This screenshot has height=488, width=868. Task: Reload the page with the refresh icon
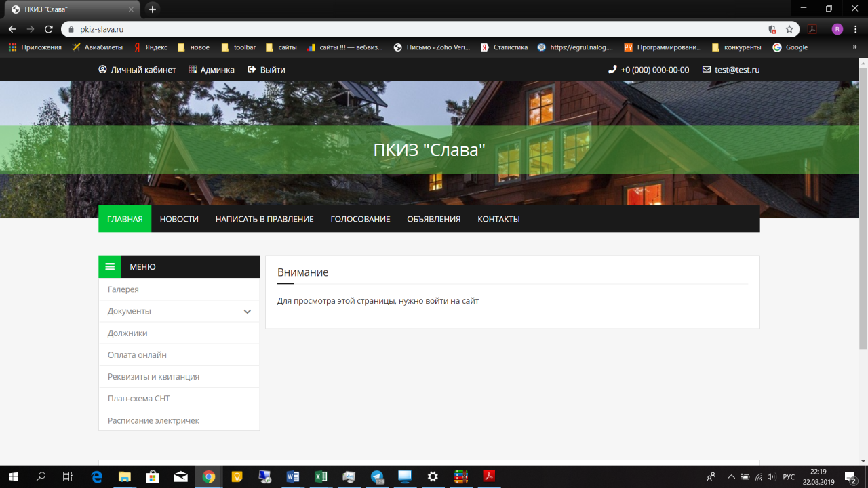pos(49,29)
